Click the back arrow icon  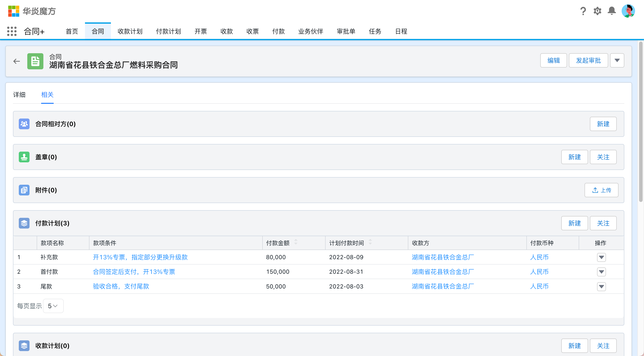(x=17, y=61)
